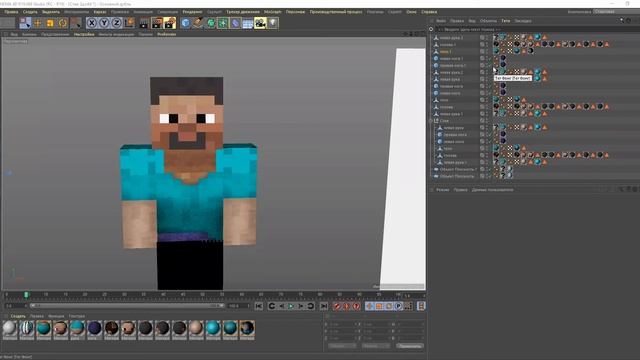Toggle automatic keyframing
Image resolution: width=640 pixels, height=360 pixels.
pos(347,306)
